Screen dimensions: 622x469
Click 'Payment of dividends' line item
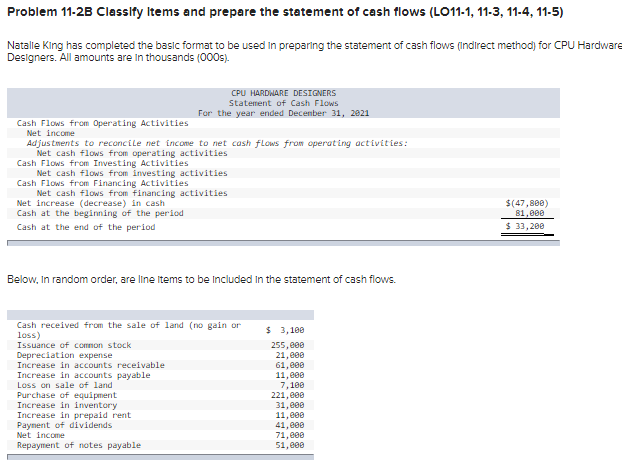(64, 425)
